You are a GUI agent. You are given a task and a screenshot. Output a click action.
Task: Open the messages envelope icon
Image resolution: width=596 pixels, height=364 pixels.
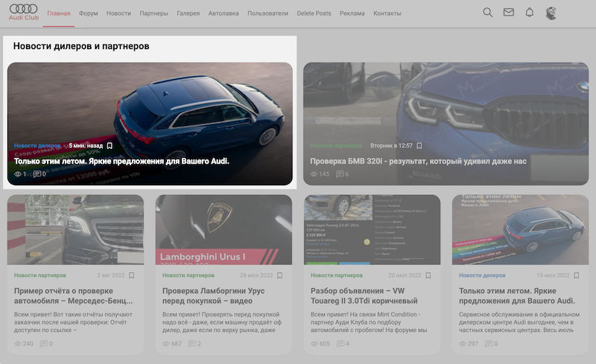(509, 13)
